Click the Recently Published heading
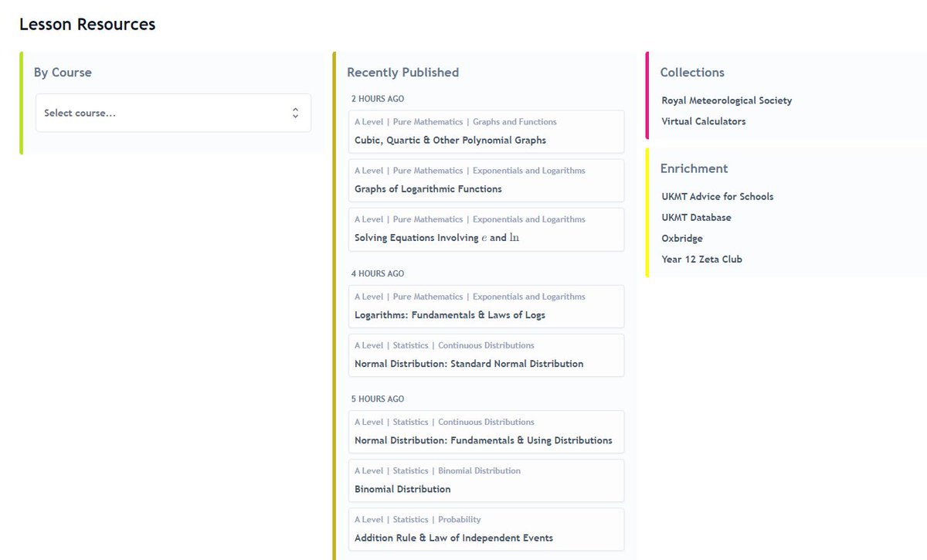The image size is (927, 560). tap(402, 73)
